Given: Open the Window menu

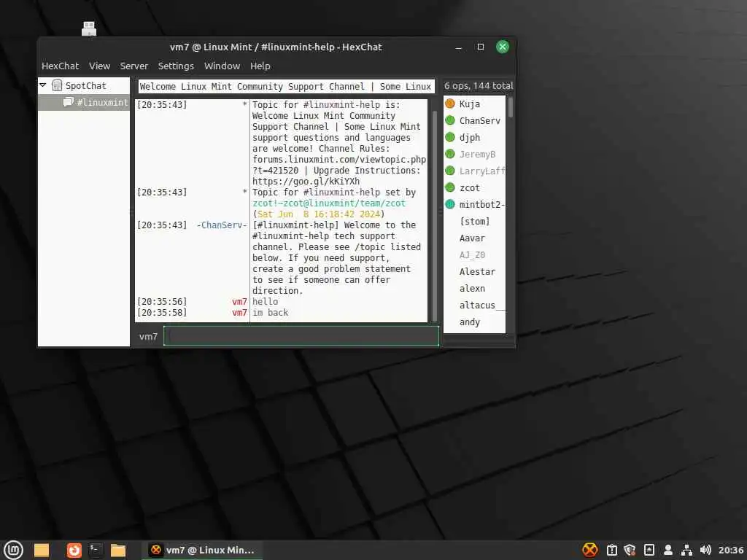Looking at the screenshot, I should click(222, 66).
